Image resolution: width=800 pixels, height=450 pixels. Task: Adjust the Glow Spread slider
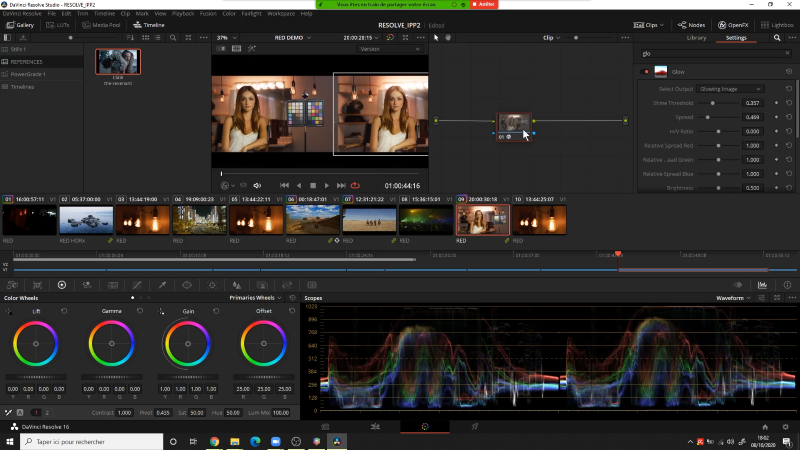718,117
